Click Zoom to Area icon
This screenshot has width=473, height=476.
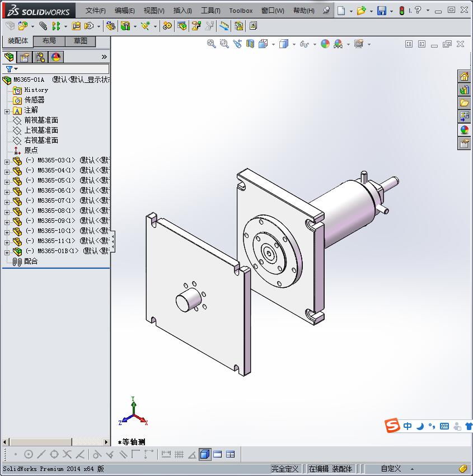pos(224,44)
